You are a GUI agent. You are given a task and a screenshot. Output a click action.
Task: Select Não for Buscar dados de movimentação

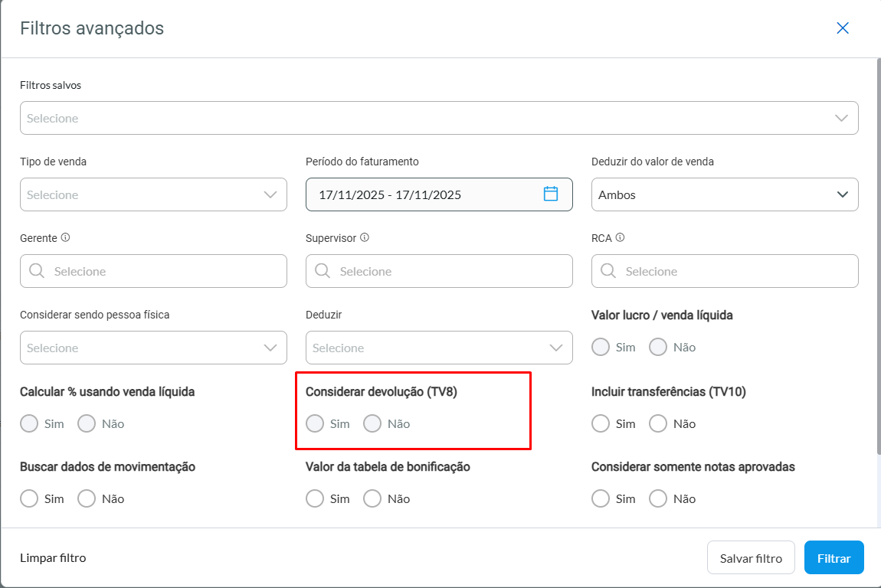pos(87,498)
